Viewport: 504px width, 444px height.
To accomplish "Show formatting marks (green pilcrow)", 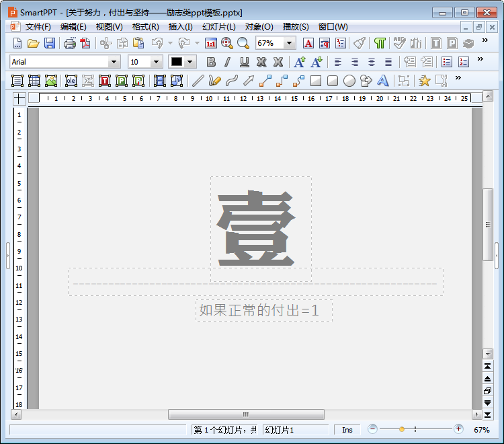I will pos(380,43).
